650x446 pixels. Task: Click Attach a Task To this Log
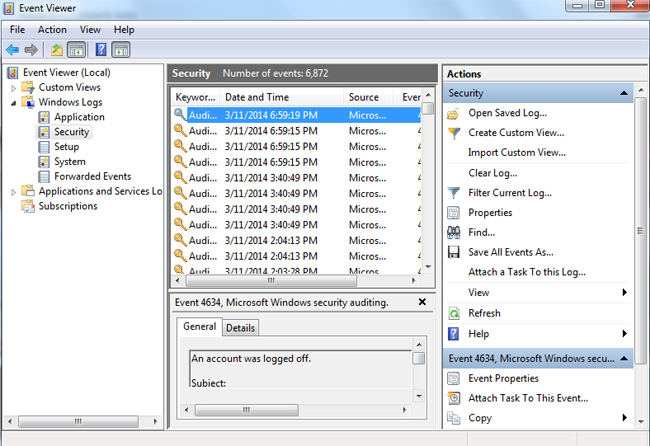pyautogui.click(x=526, y=272)
